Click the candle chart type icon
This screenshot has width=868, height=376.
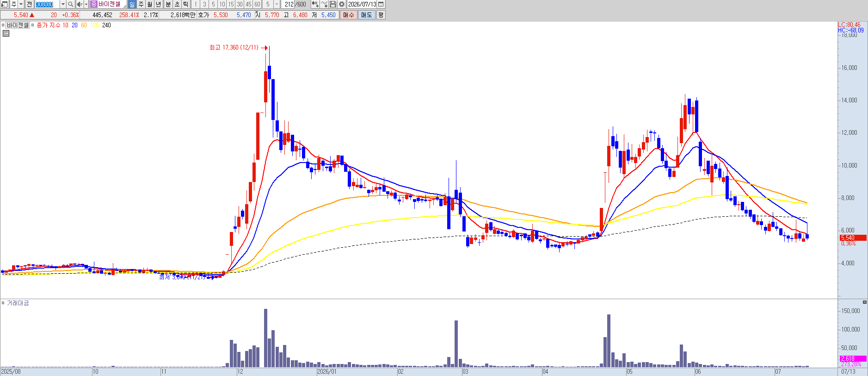click(x=315, y=4)
